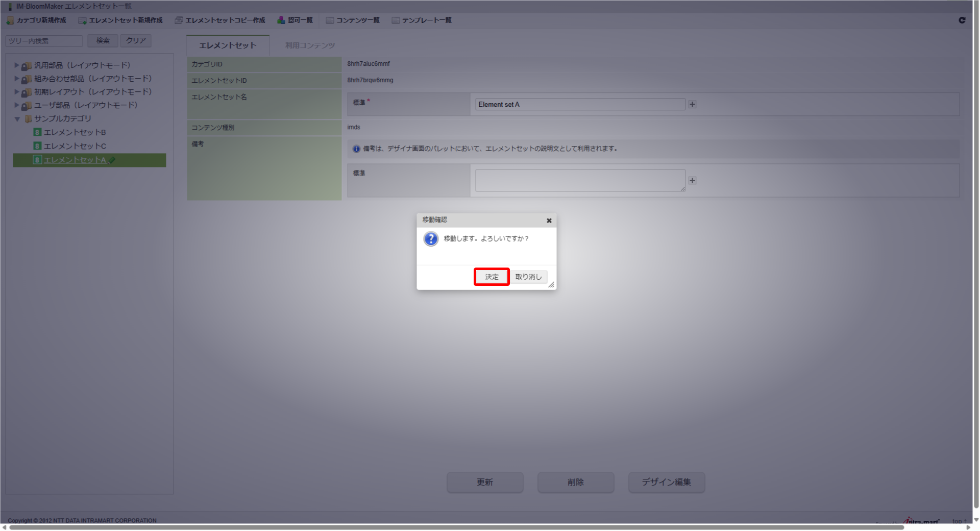Add a locale with the plus beside Element set A

tap(692, 104)
